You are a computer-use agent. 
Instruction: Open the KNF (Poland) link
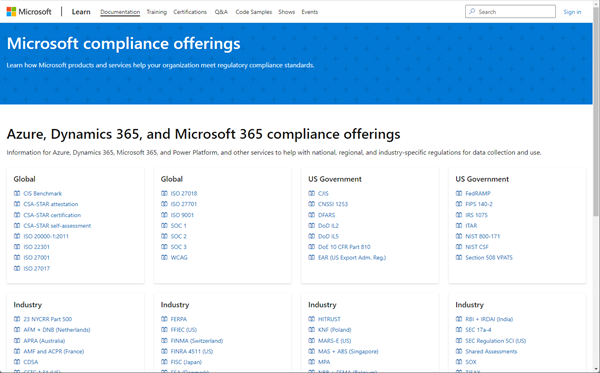(x=334, y=330)
